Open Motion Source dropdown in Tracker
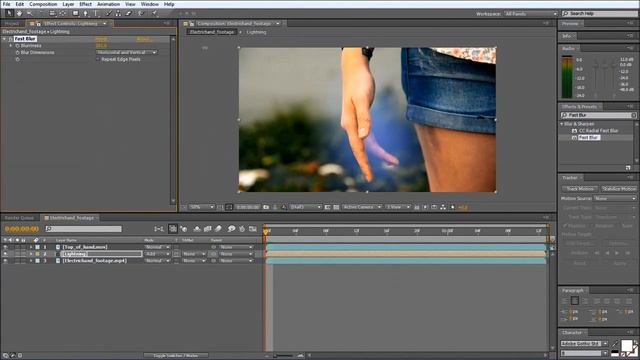 point(615,198)
